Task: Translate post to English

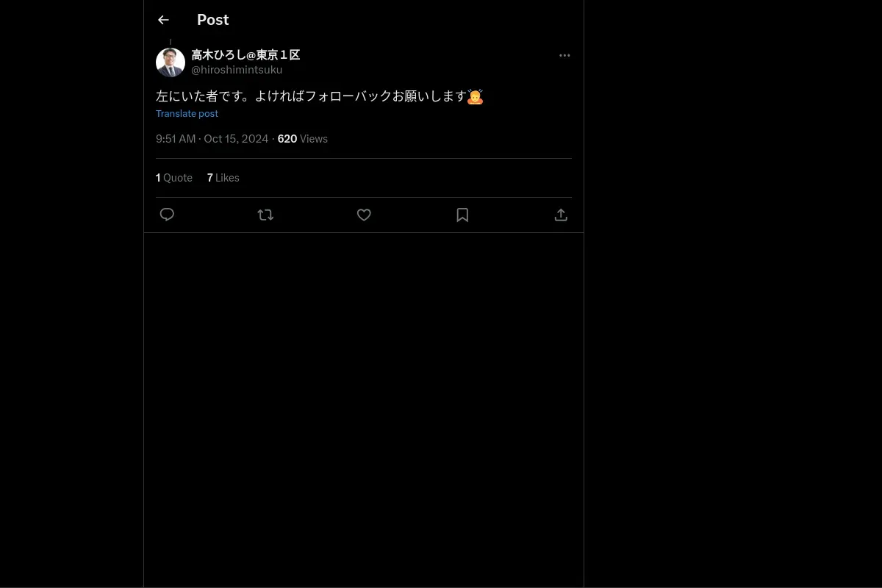Action: coord(187,113)
